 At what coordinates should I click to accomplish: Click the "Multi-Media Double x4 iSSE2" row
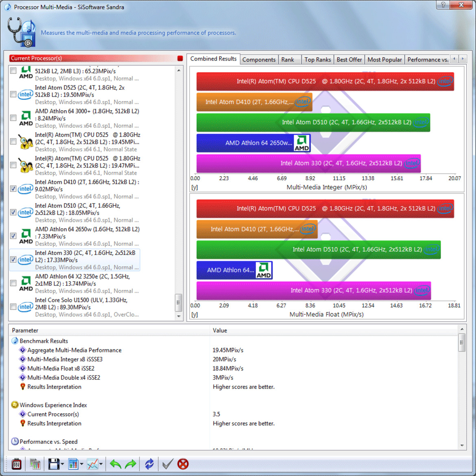(233, 377)
